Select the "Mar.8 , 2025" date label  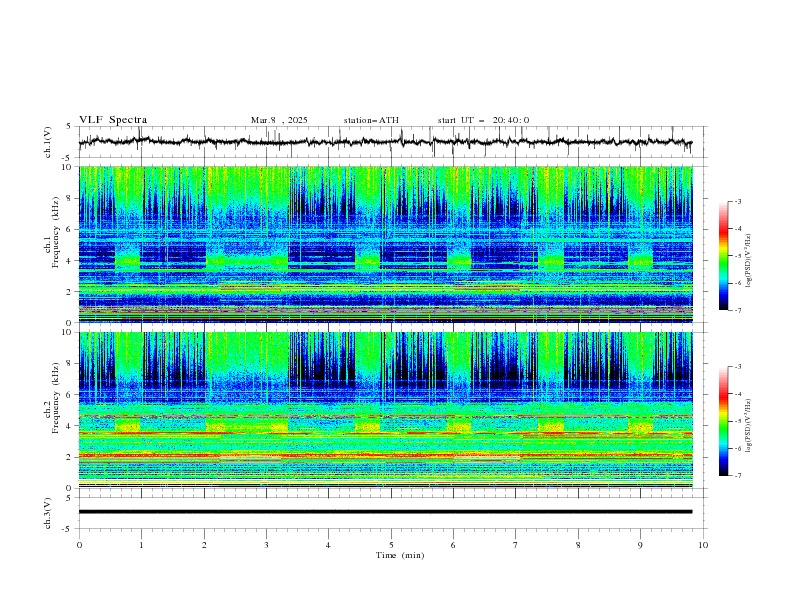(x=279, y=120)
